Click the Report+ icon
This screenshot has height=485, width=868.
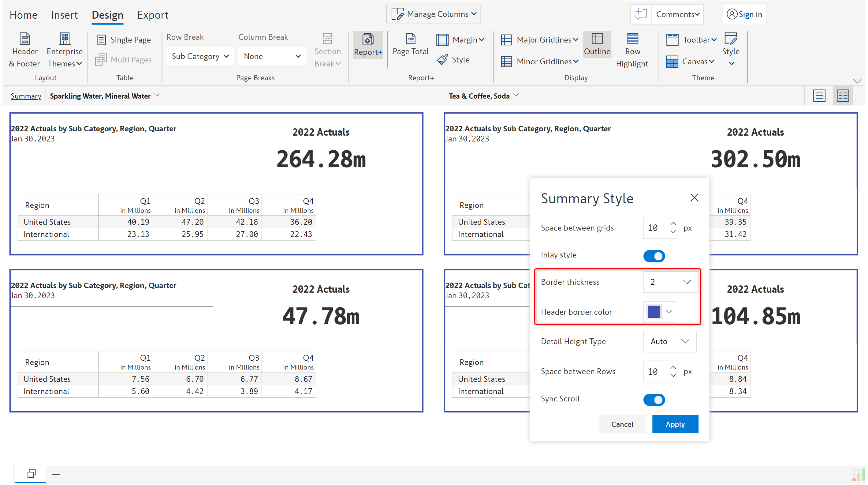coord(368,40)
